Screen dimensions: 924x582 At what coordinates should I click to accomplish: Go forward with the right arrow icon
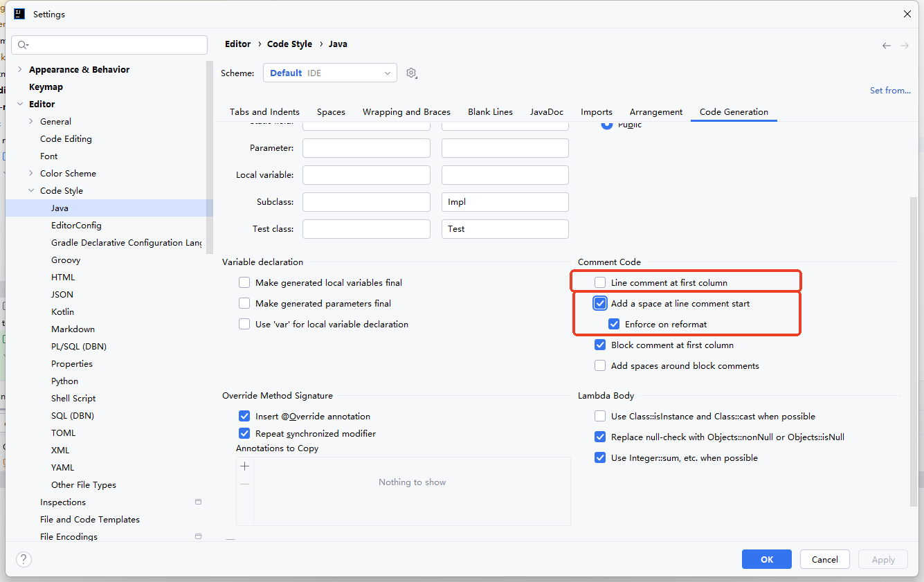[905, 45]
